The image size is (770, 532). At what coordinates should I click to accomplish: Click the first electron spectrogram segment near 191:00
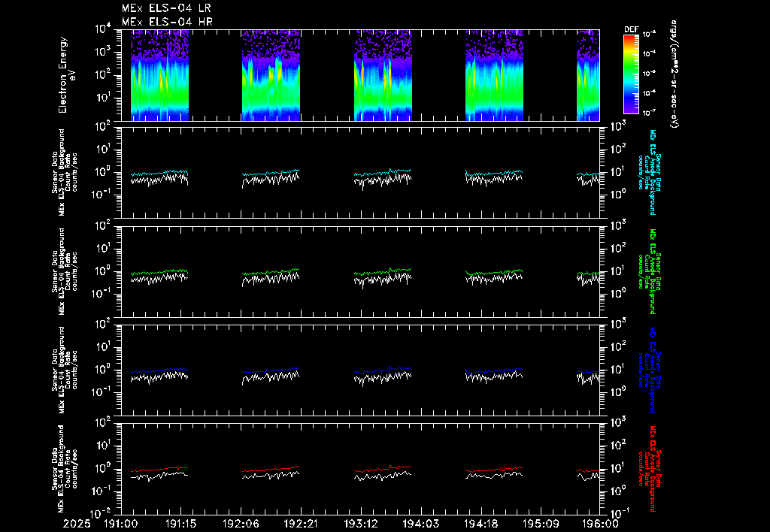[x=159, y=75]
